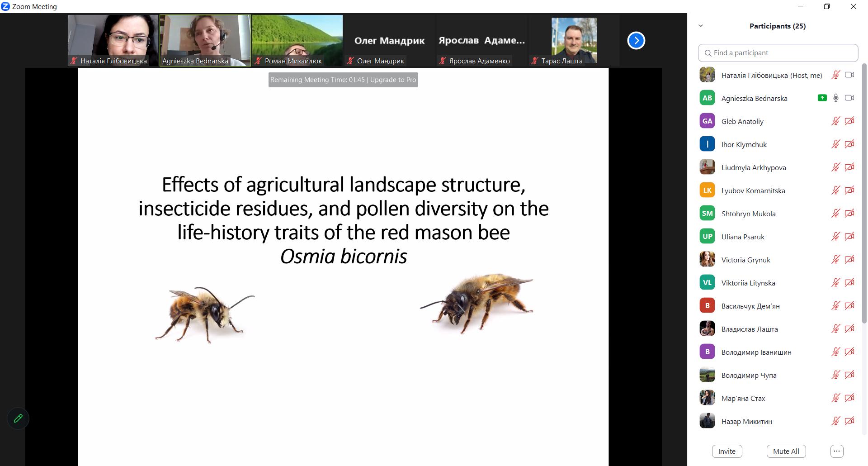
Task: Click Agnieszka Bednarska's microphone icon
Action: click(x=835, y=98)
